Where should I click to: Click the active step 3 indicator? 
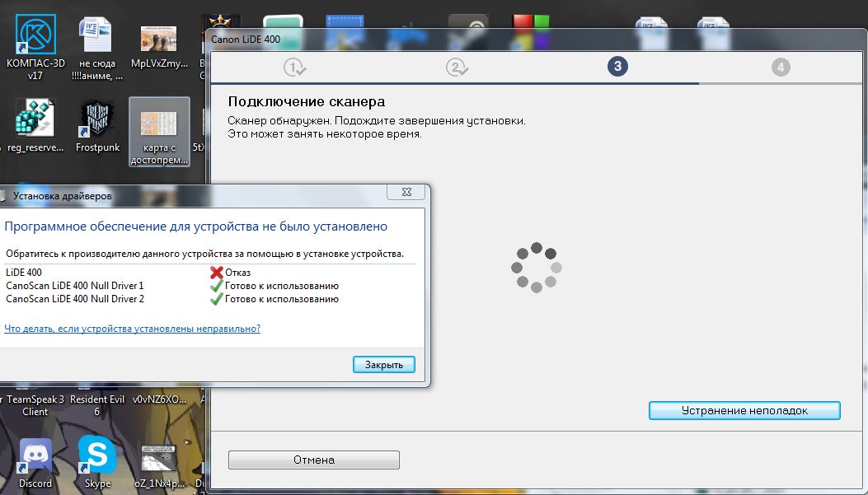click(x=617, y=67)
